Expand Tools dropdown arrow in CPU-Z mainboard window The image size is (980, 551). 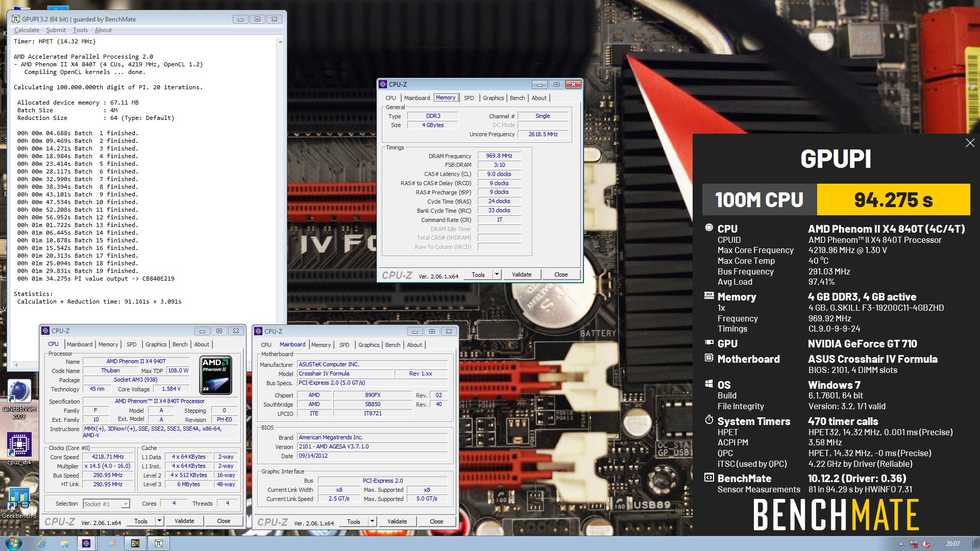click(x=372, y=521)
